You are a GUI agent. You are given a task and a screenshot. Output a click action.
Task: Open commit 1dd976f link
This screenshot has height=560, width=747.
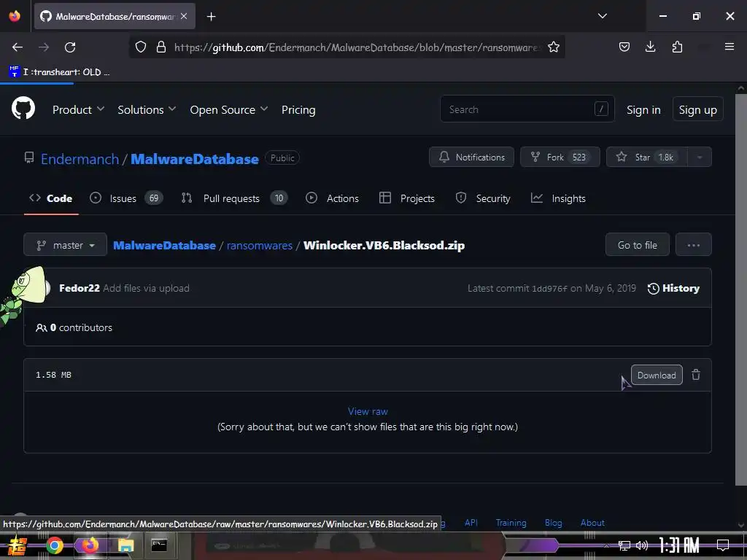(x=549, y=289)
